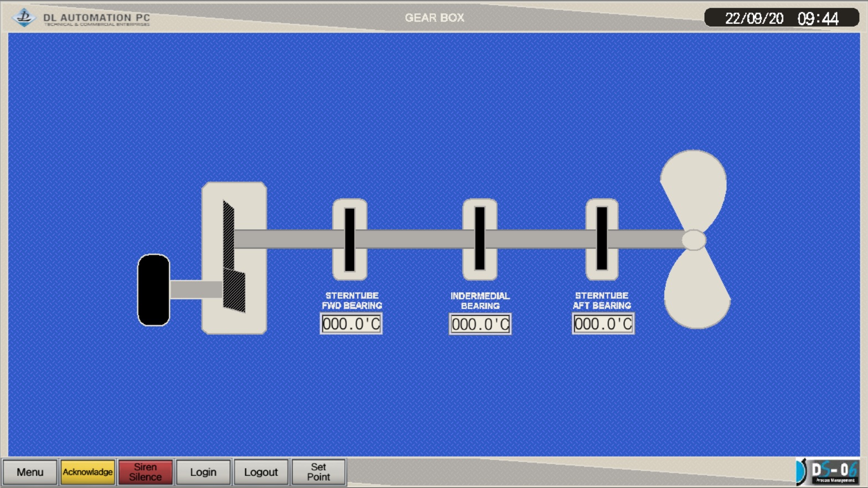
Task: Click the Login button
Action: 203,472
